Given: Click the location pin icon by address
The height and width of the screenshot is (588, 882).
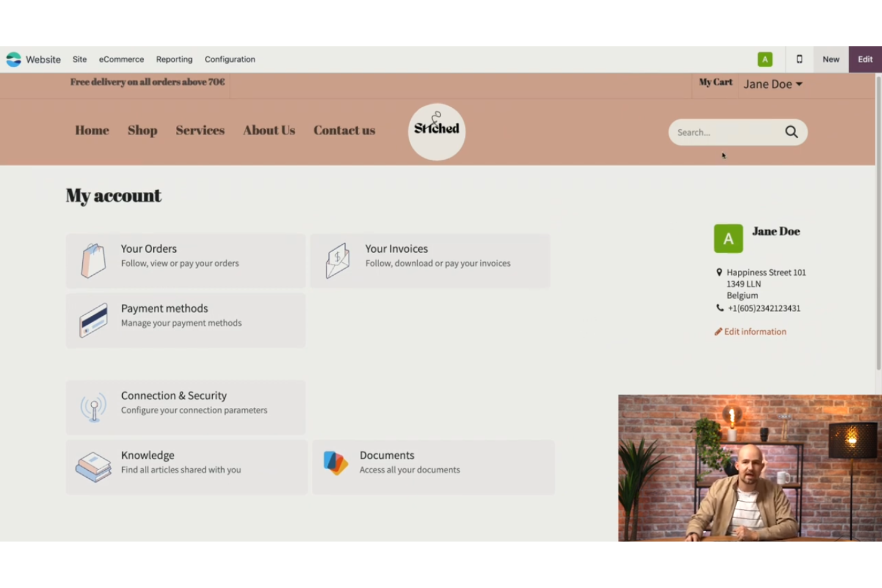Looking at the screenshot, I should pyautogui.click(x=719, y=272).
